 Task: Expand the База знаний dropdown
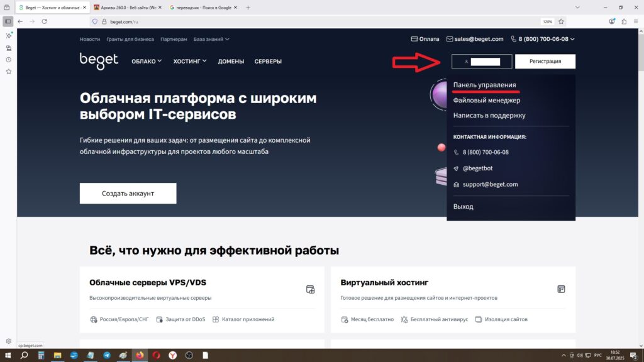[x=211, y=39]
